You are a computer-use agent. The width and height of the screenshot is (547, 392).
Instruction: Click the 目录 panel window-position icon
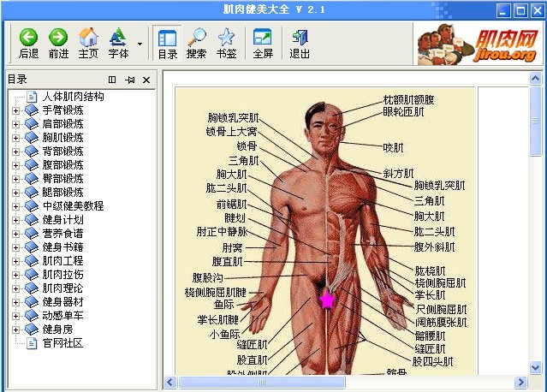(x=112, y=80)
